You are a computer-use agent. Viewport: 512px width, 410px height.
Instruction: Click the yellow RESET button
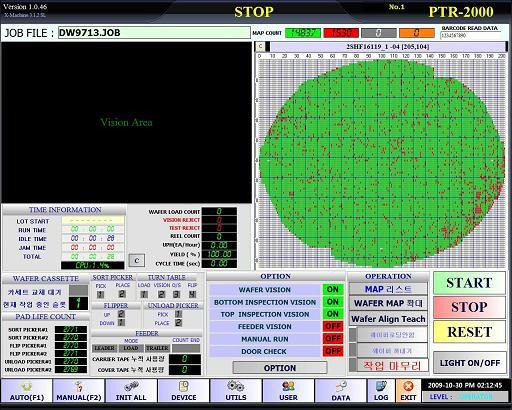point(469,332)
